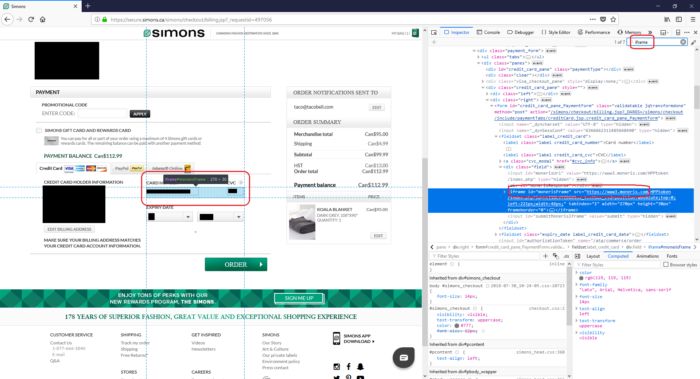Apply the promotional code
Viewport: 700px width, 379px height.
[140, 114]
